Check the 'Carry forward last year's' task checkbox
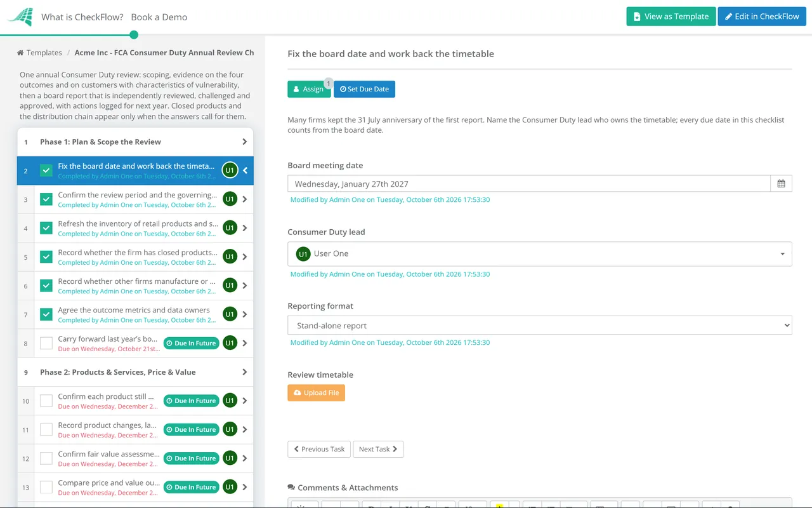Viewport: 812px width, 508px height. click(x=46, y=343)
